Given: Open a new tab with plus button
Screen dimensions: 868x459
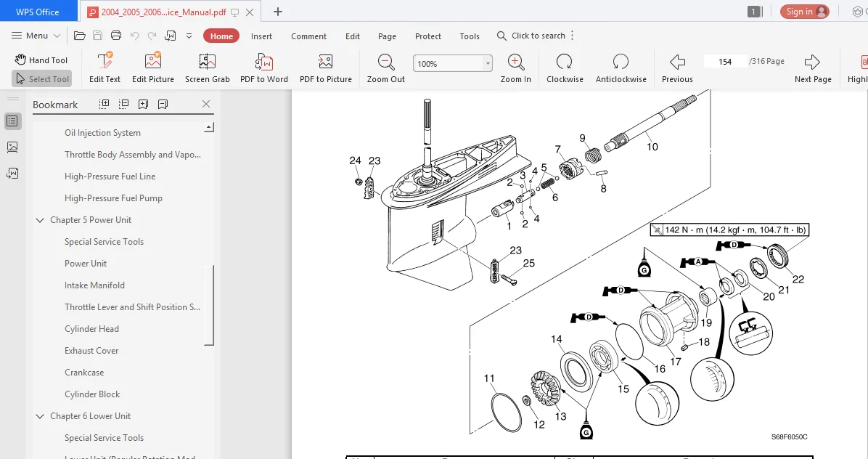Looking at the screenshot, I should (278, 12).
